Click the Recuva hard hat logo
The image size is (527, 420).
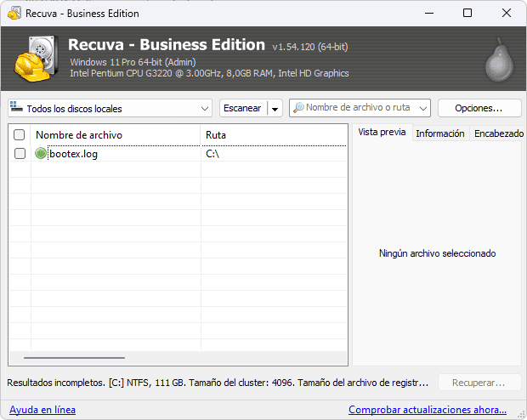[36, 59]
